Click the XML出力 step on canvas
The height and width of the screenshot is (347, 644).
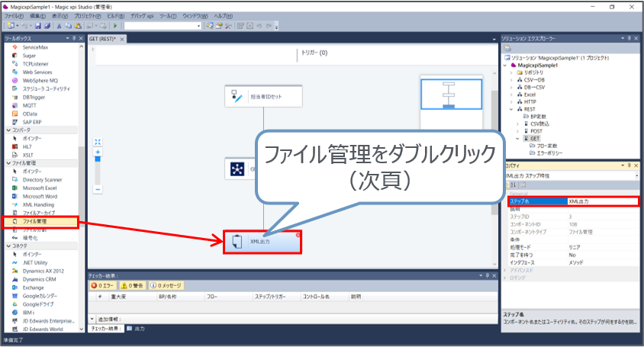262,242
